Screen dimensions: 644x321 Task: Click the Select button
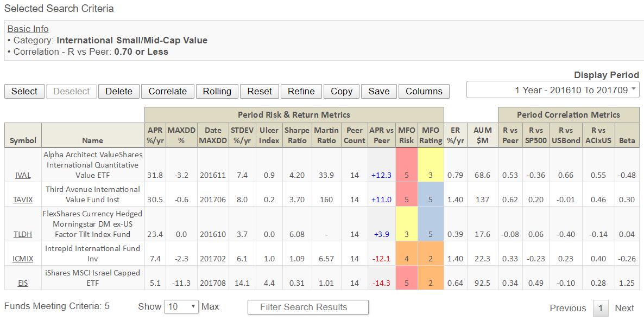point(24,91)
